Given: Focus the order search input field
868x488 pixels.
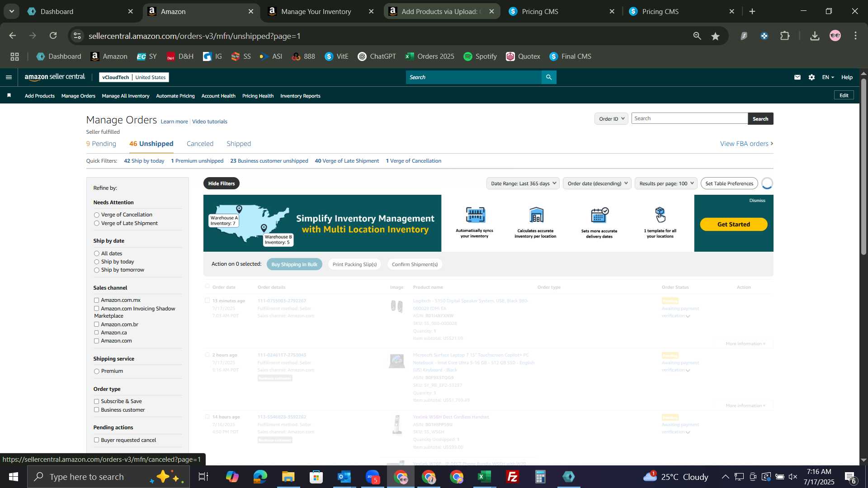Looking at the screenshot, I should [690, 118].
